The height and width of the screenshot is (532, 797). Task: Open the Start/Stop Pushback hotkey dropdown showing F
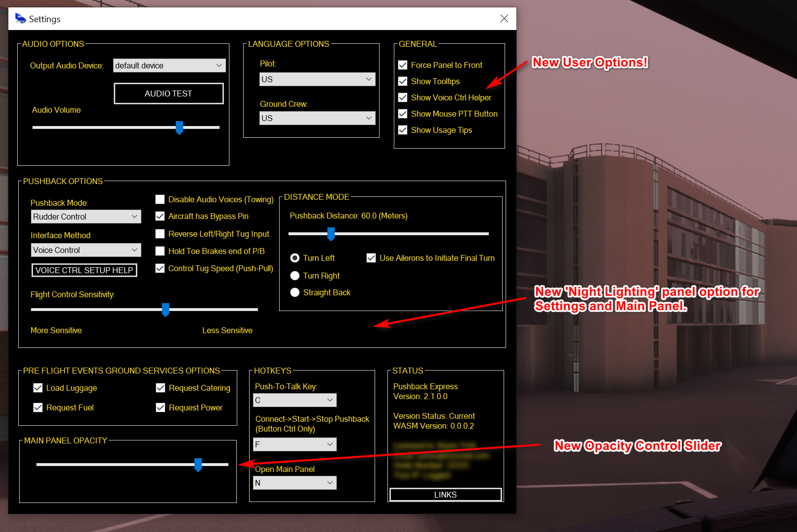(x=295, y=444)
